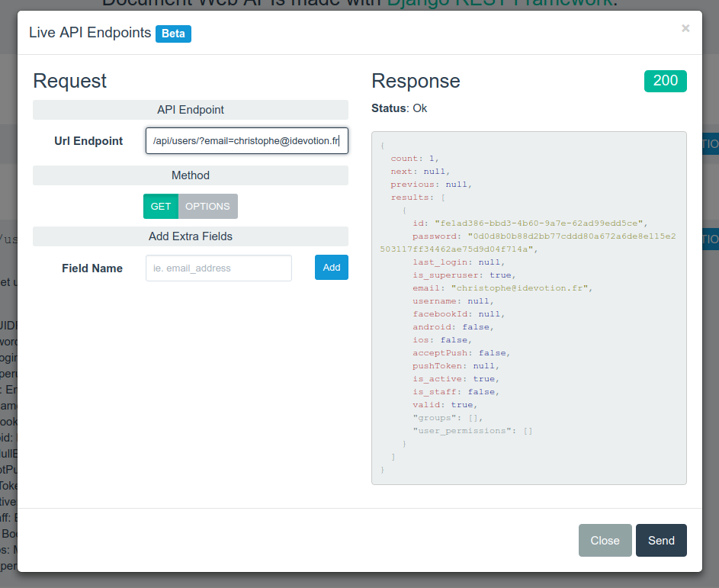Image resolution: width=719 pixels, height=588 pixels.
Task: Click '"user_permissions": []' in response
Action: [472, 430]
